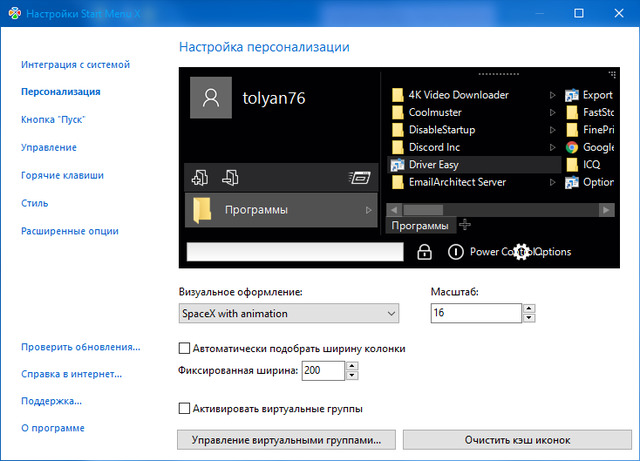Click the search box in the preview
Viewport: 640px width, 461px height.
(x=295, y=252)
